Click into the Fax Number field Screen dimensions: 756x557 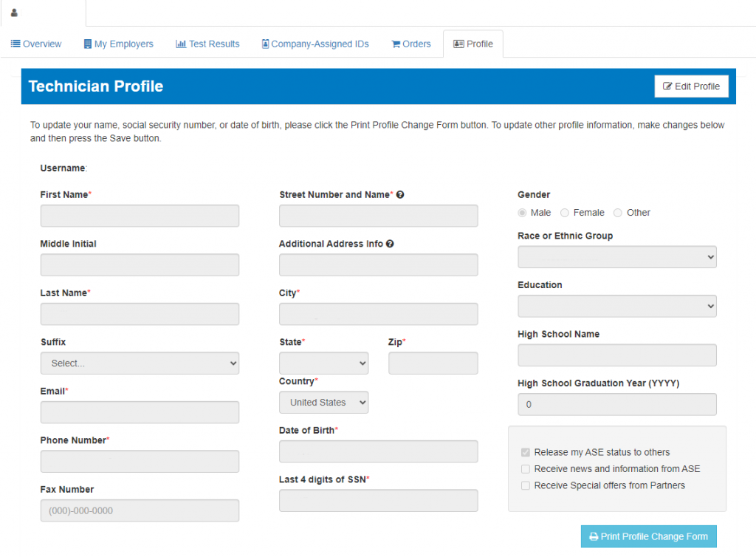point(140,510)
